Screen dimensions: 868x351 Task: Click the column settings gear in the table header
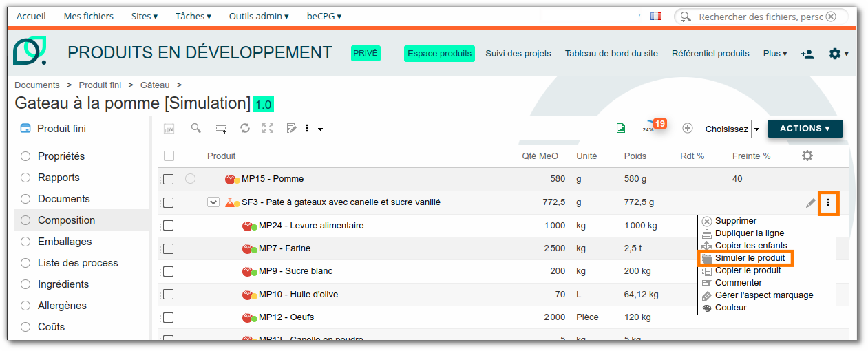807,156
